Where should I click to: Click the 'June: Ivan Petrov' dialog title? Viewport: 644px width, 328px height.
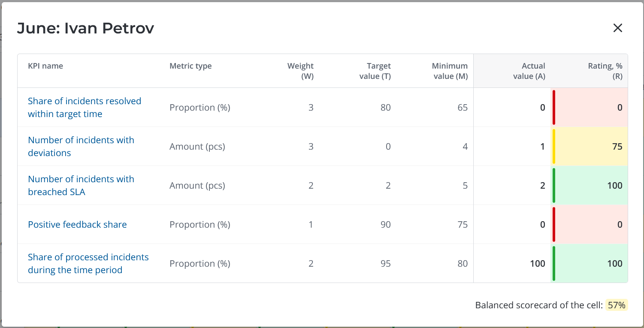pos(85,28)
